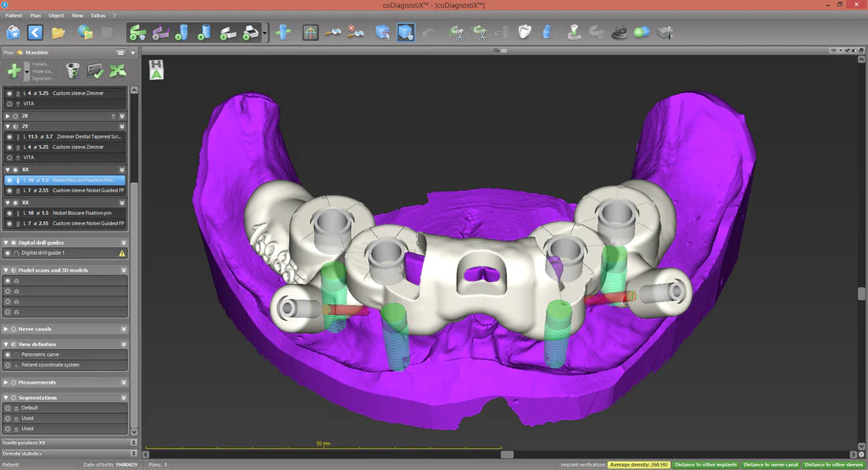The width and height of the screenshot is (868, 470).
Task: Select workflow step 3 implant planning icon
Action: (x=181, y=33)
